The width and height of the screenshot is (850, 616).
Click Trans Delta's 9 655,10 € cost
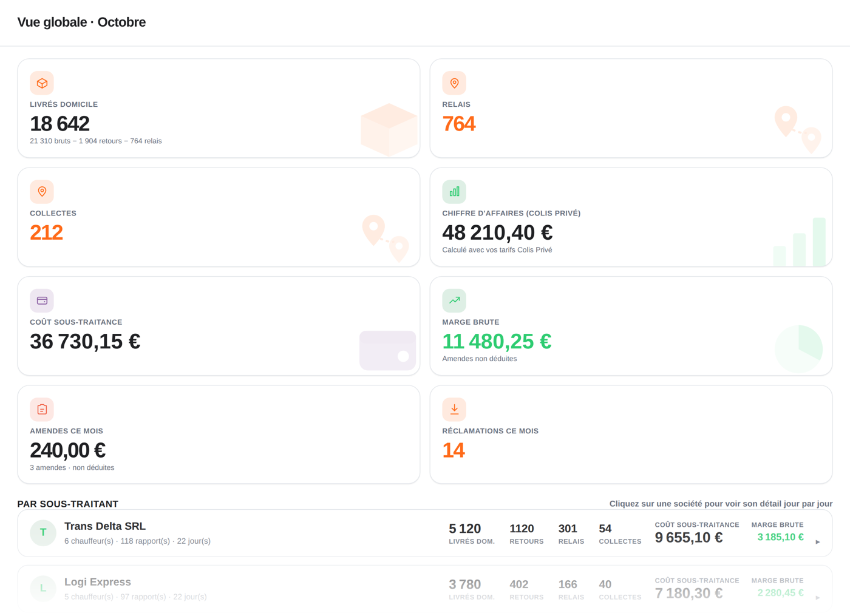(688, 538)
